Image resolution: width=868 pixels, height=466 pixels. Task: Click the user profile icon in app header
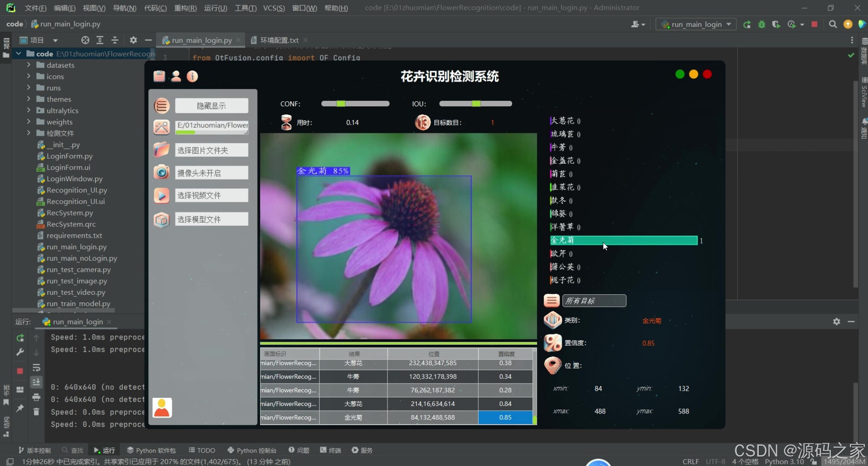[176, 76]
